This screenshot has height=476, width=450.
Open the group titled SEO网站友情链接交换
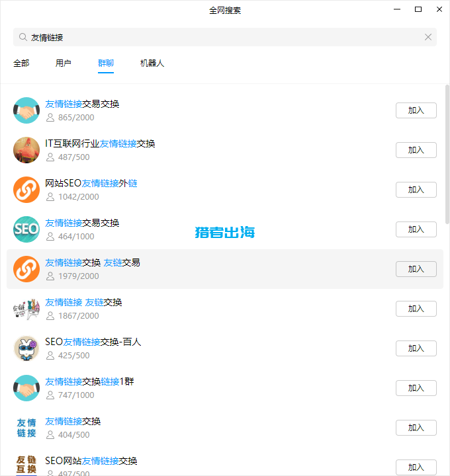tap(91, 461)
